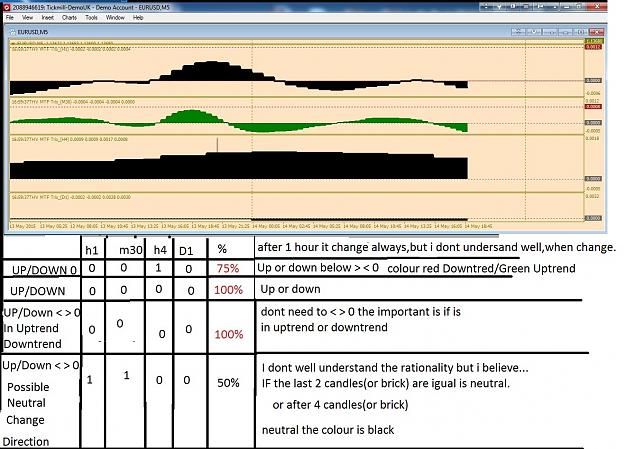
Task: Open the View menu
Action: [28, 18]
